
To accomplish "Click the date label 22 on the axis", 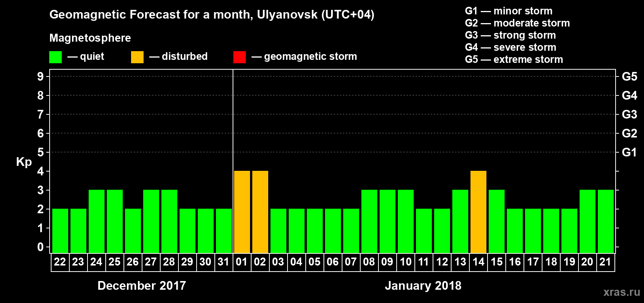I will pyautogui.click(x=60, y=262).
